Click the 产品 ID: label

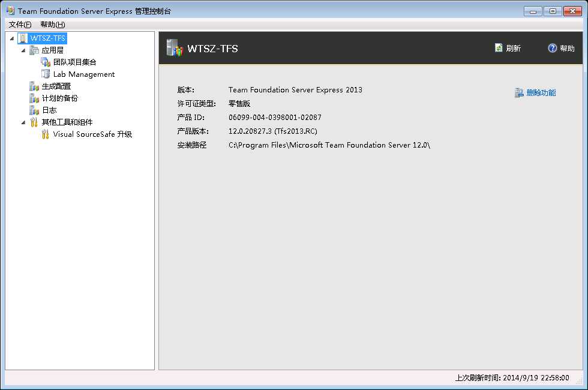(x=191, y=118)
